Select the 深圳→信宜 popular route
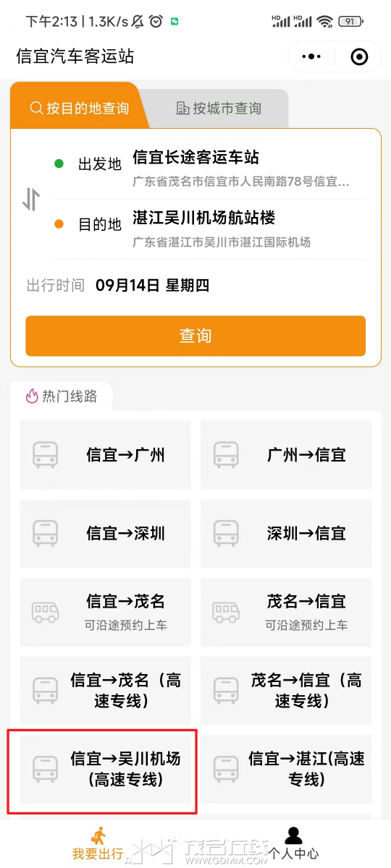 286,534
